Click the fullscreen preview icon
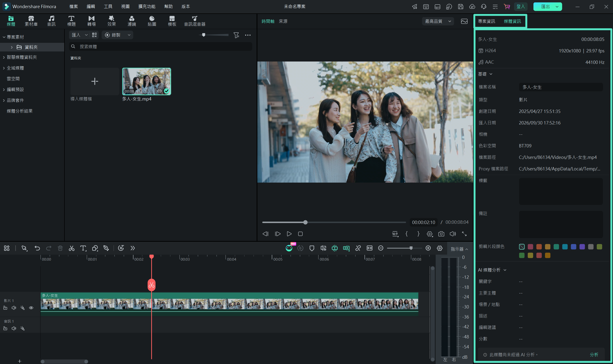The width and height of the screenshot is (613, 364). (464, 234)
